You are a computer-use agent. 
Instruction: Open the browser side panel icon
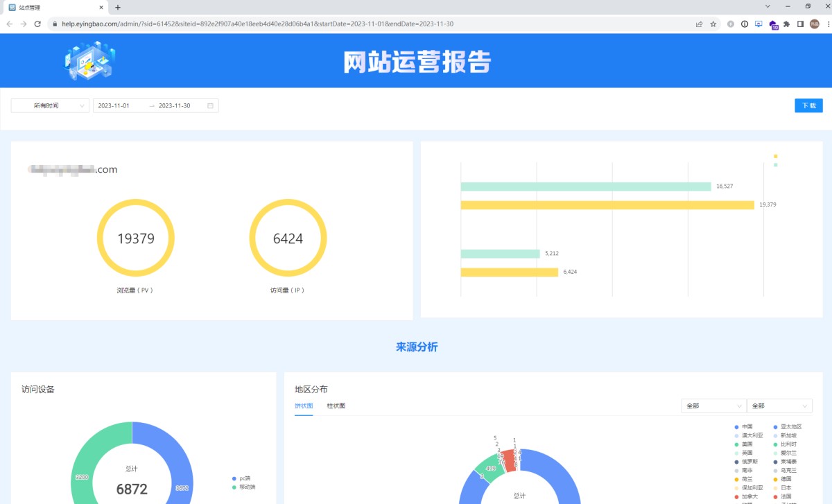[x=800, y=24]
